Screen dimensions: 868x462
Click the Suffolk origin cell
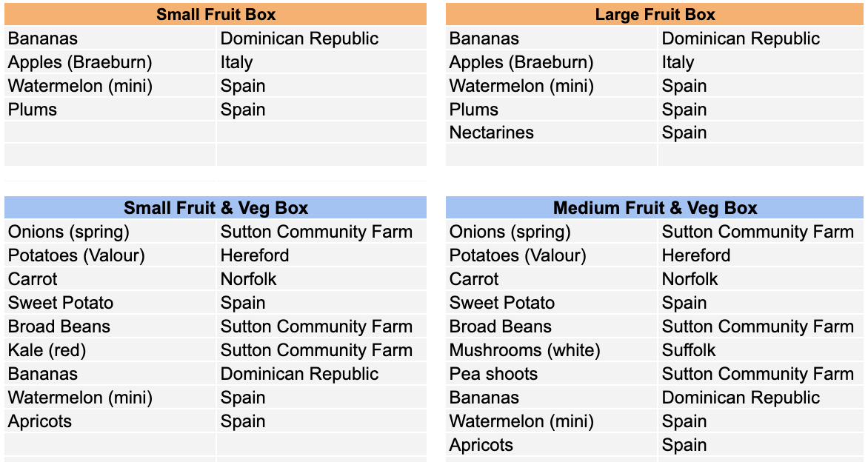tap(761, 350)
